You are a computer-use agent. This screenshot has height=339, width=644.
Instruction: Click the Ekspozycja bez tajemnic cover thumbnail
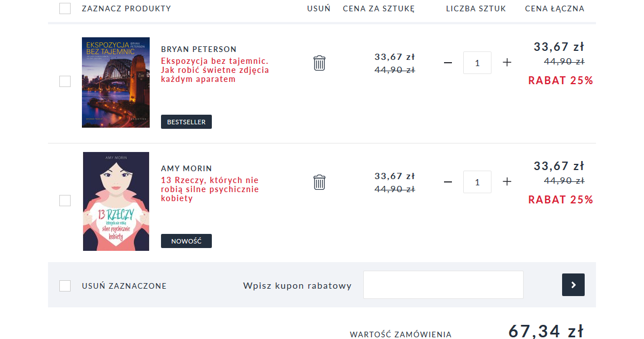[116, 82]
